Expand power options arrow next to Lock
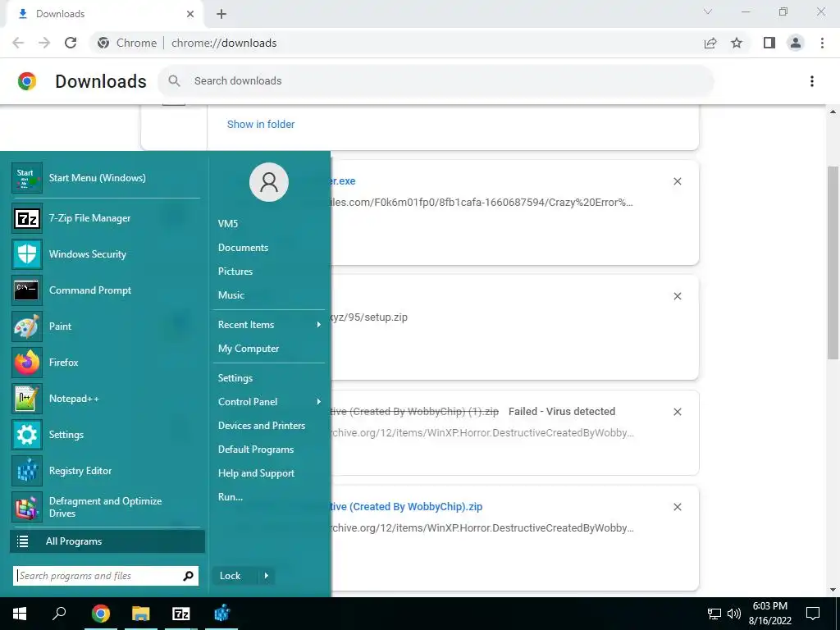The width and height of the screenshot is (840, 630). coord(267,576)
